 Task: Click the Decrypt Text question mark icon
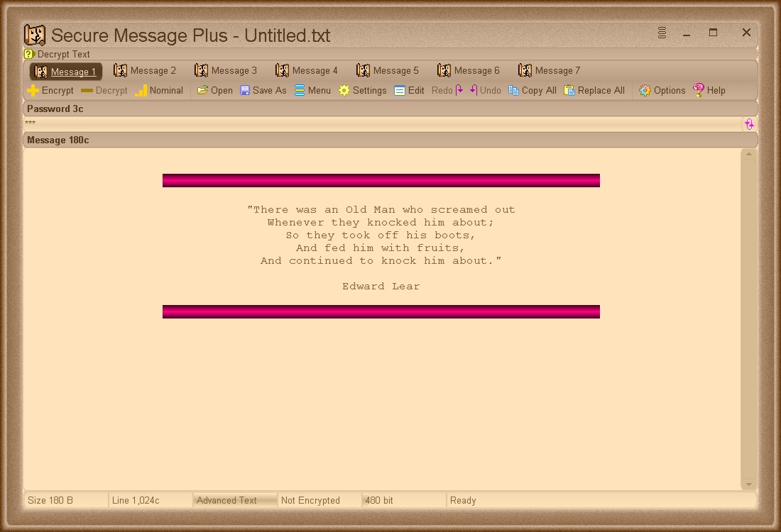(x=29, y=54)
